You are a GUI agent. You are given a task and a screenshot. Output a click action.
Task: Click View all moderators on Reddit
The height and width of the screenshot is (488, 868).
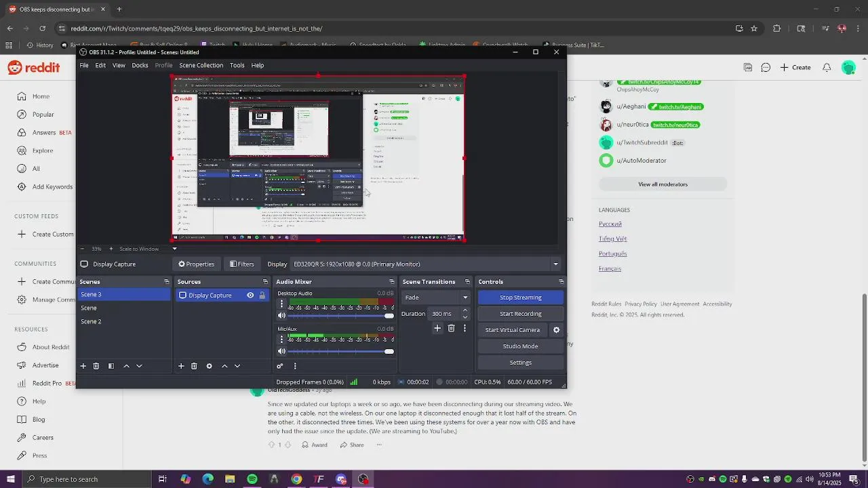pyautogui.click(x=663, y=184)
